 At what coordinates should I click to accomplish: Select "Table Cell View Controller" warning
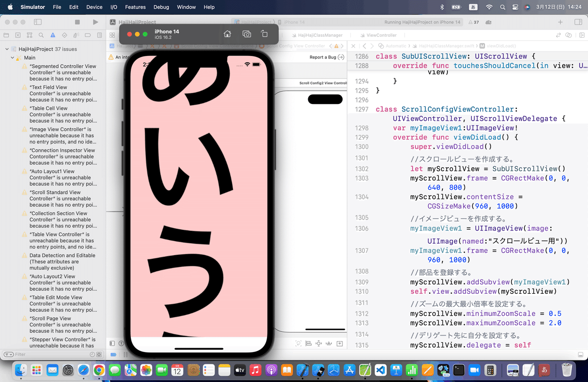pos(63,115)
